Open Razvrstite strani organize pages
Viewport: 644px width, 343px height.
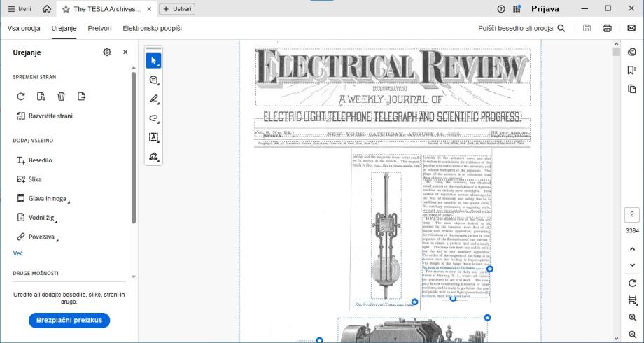coord(44,115)
